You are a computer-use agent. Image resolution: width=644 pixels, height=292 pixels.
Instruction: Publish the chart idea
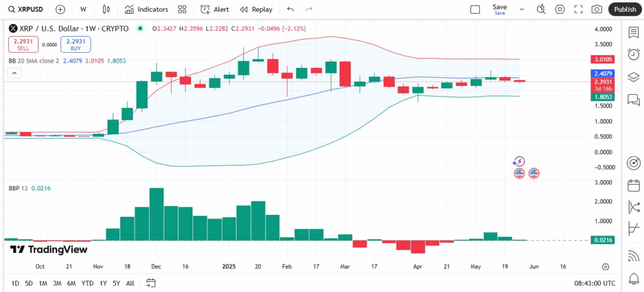(625, 9)
